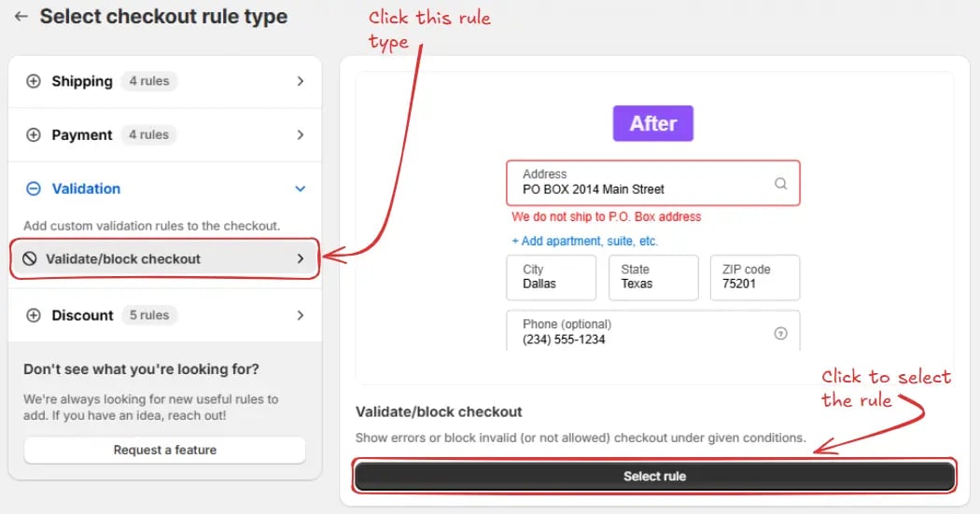Click the Don't see what you're looking for? heading
Image resolution: width=980 pixels, height=514 pixels.
pyautogui.click(x=141, y=369)
